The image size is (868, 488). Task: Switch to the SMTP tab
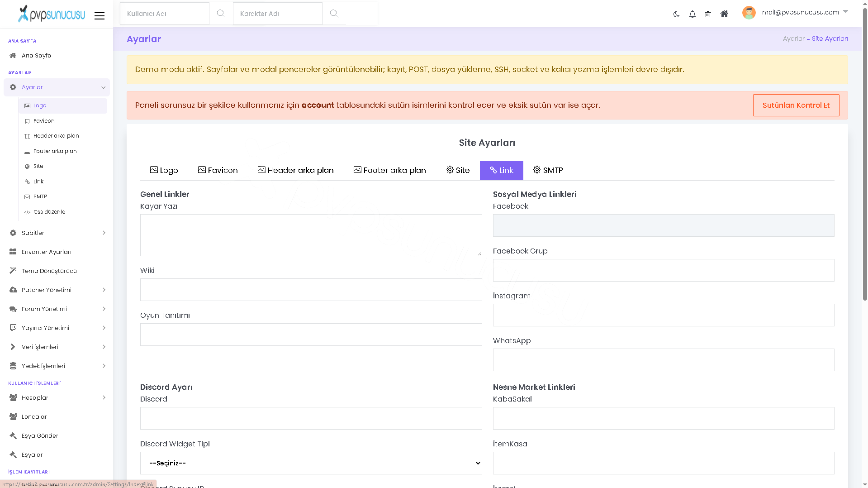548,170
